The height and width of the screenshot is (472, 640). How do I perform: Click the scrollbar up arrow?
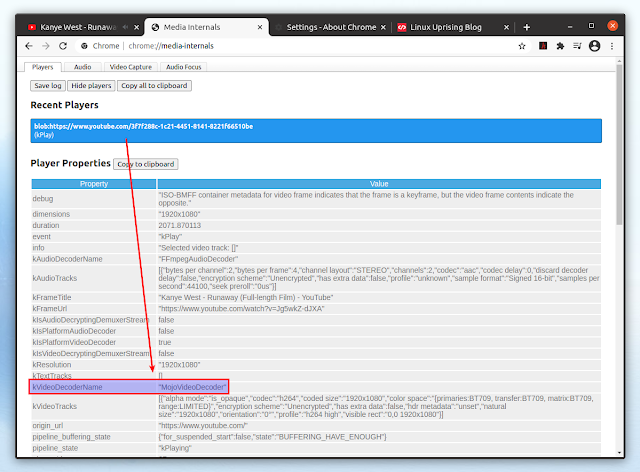click(x=619, y=61)
